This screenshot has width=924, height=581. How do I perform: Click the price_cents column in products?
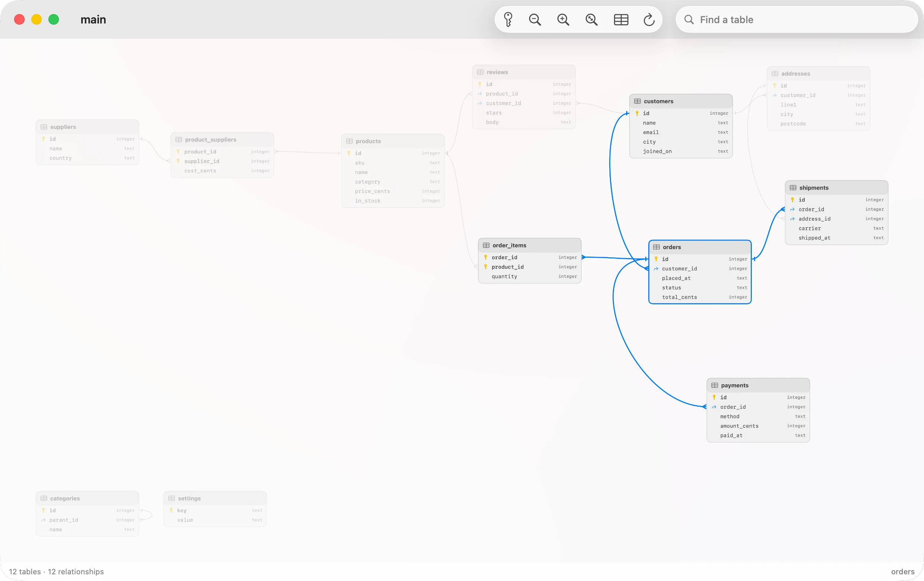click(x=393, y=191)
